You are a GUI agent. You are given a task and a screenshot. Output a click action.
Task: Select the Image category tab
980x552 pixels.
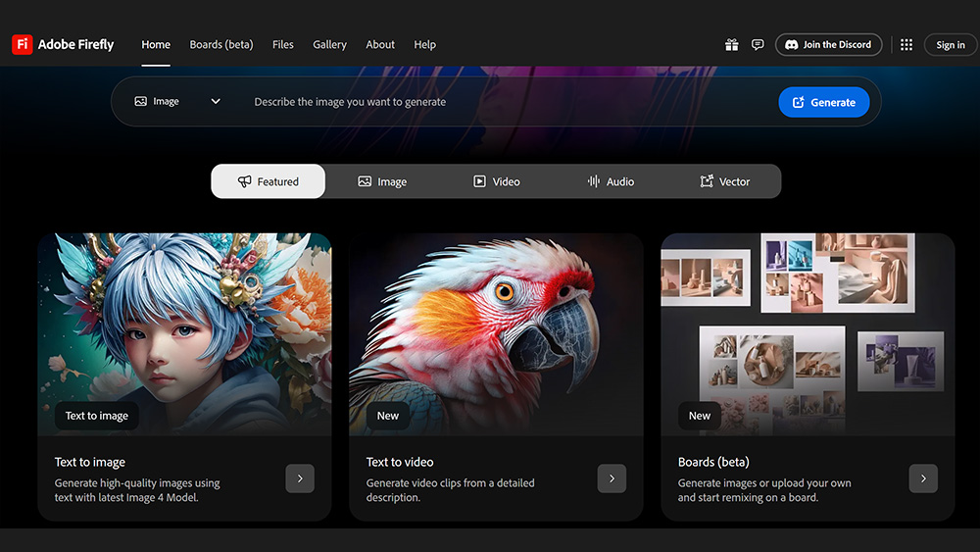click(382, 181)
